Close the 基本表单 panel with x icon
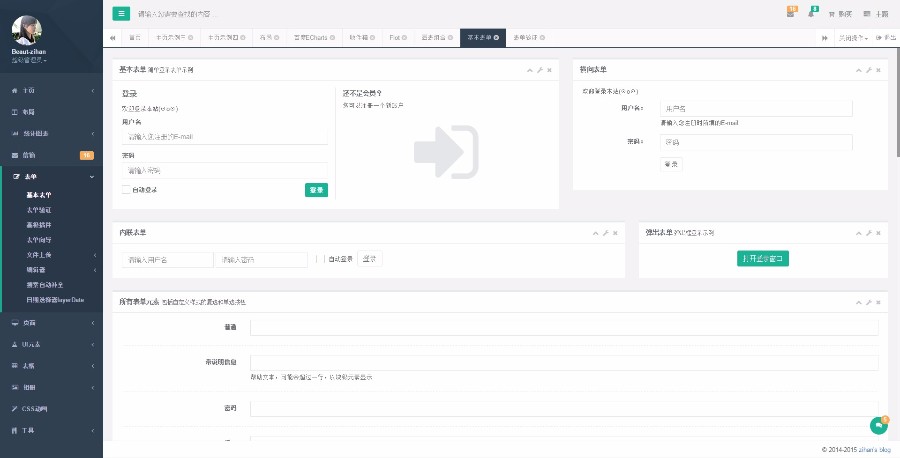900x458 pixels. (549, 70)
